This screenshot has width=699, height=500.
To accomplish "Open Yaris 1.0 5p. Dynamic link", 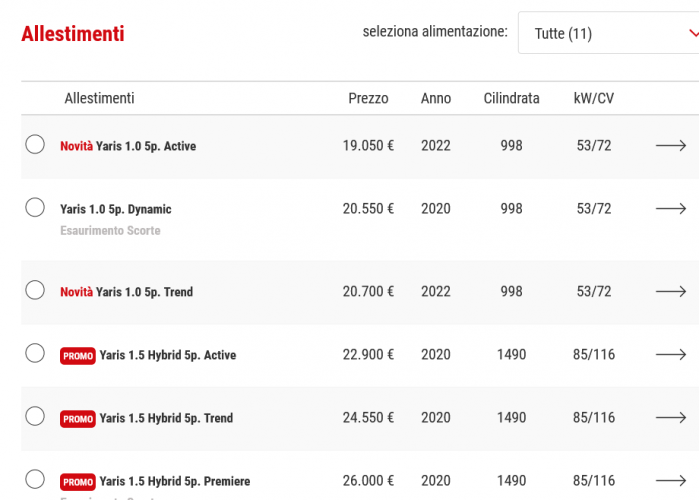I will 116,210.
